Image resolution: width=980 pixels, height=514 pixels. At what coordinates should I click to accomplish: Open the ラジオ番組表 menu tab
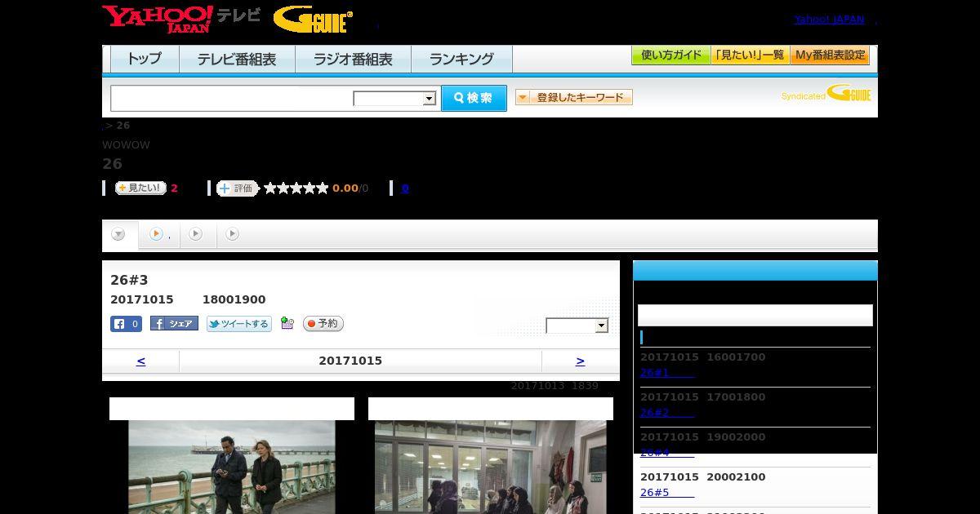[x=353, y=59]
